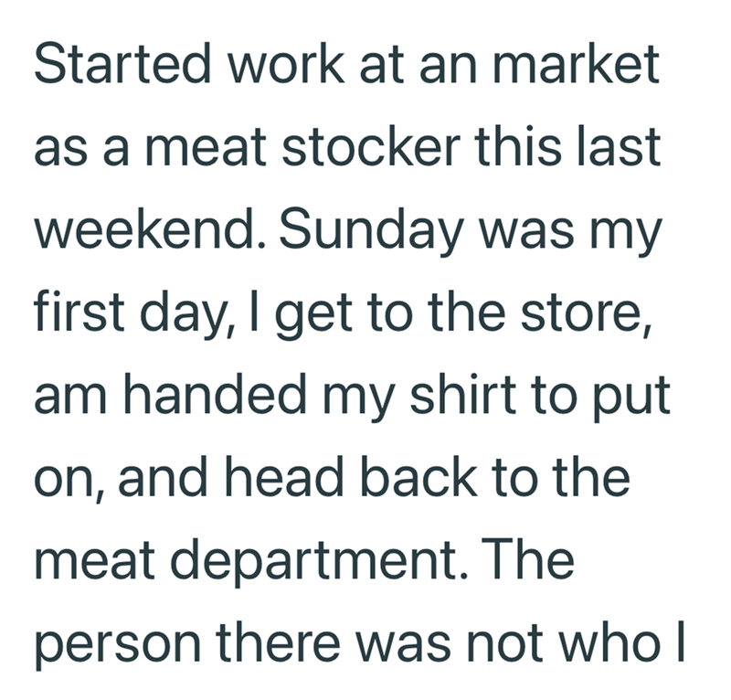Select the word "back" in the text
The height and width of the screenshot is (700, 731).
[x=418, y=476]
